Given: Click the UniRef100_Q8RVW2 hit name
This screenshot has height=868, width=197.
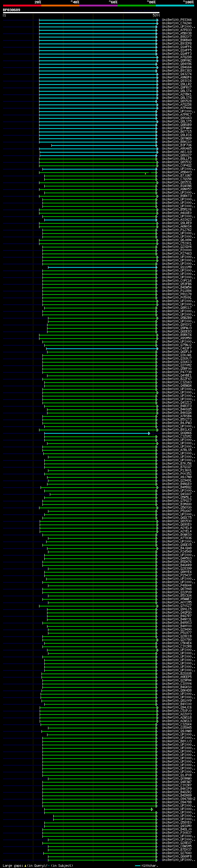Looking at the screenshot, I should point(176,61).
